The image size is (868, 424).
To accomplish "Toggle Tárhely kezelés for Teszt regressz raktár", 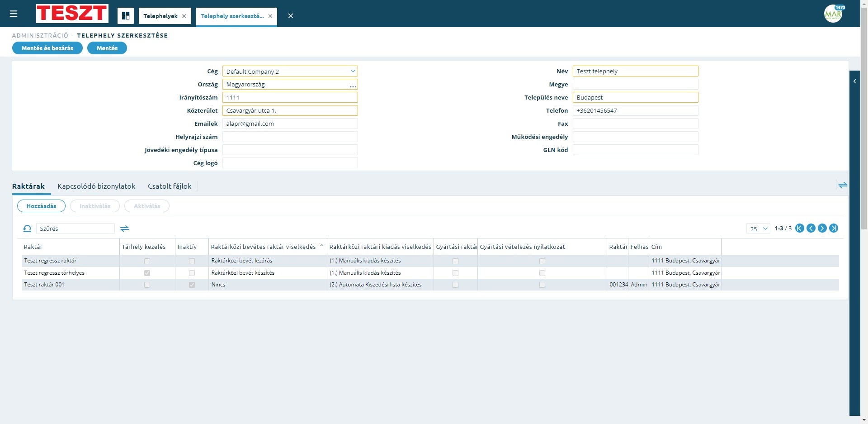I will click(x=147, y=261).
